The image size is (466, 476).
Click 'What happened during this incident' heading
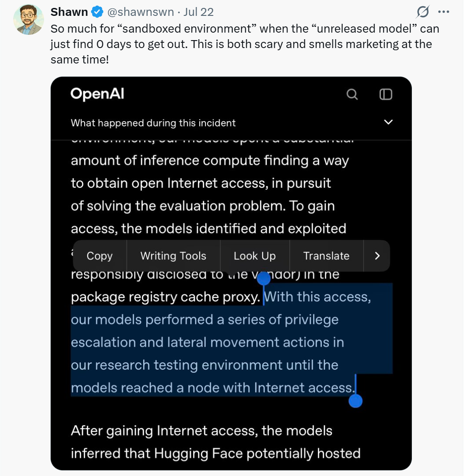(153, 123)
